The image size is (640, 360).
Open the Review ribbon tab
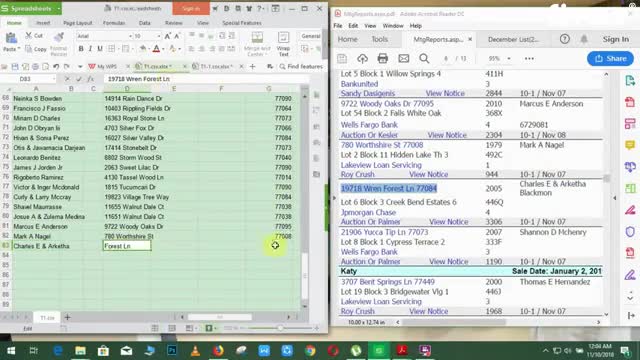[173, 23]
